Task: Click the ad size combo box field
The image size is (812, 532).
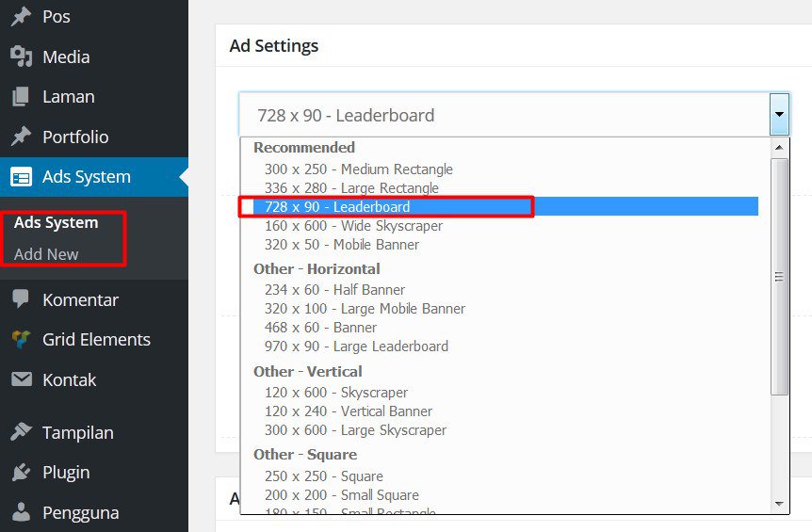Action: pos(514,115)
